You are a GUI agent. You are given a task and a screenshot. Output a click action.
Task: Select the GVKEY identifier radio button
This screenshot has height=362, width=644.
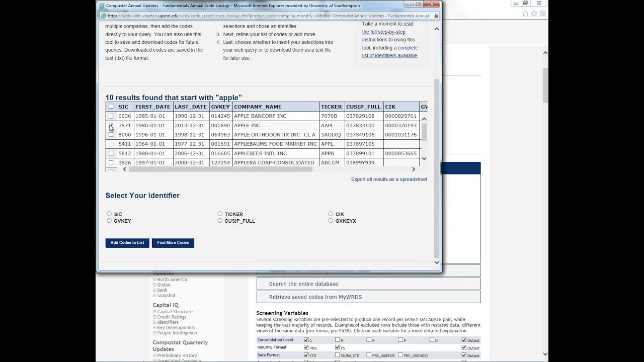coord(109,220)
